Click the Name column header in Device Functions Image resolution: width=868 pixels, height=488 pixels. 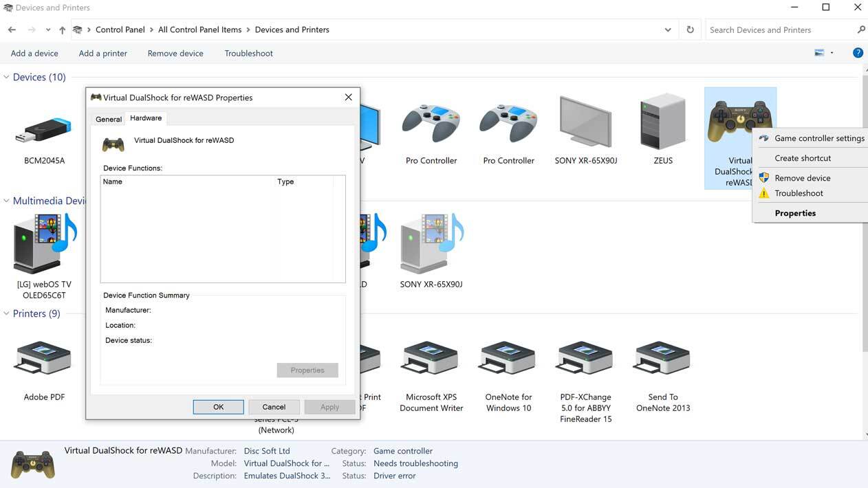click(187, 181)
